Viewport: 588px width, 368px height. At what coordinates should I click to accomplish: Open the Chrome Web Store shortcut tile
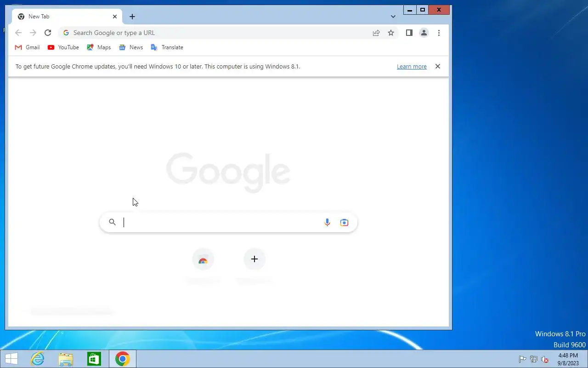point(203,259)
